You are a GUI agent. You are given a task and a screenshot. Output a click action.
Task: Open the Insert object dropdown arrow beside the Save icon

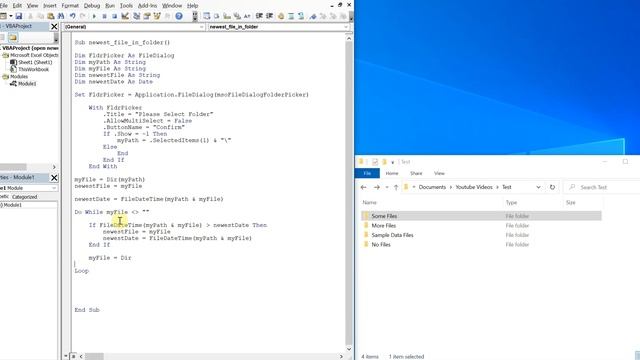pyautogui.click(x=11, y=16)
